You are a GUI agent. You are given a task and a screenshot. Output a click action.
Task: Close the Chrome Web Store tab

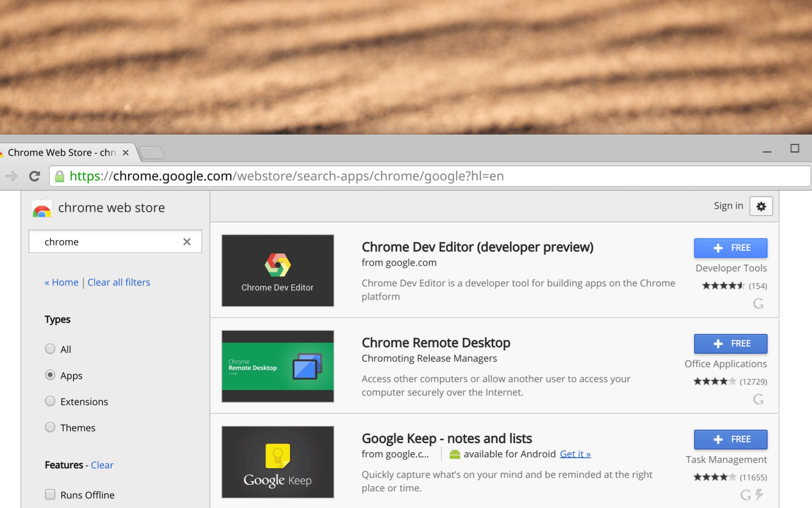(125, 152)
